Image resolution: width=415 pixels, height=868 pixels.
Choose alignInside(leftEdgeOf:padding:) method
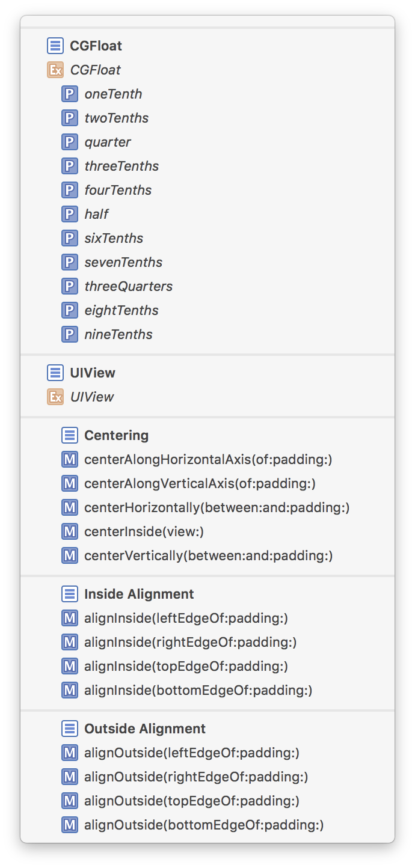coord(186,618)
